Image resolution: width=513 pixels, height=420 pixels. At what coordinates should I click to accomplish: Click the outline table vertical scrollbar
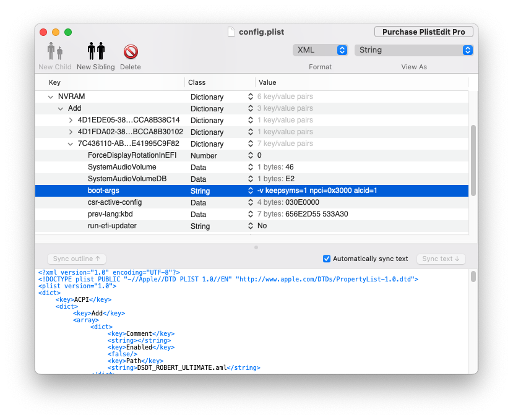473,161
